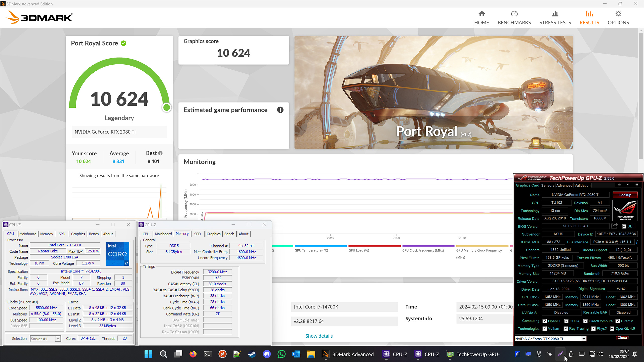Open Windows Start menu

coord(148,354)
